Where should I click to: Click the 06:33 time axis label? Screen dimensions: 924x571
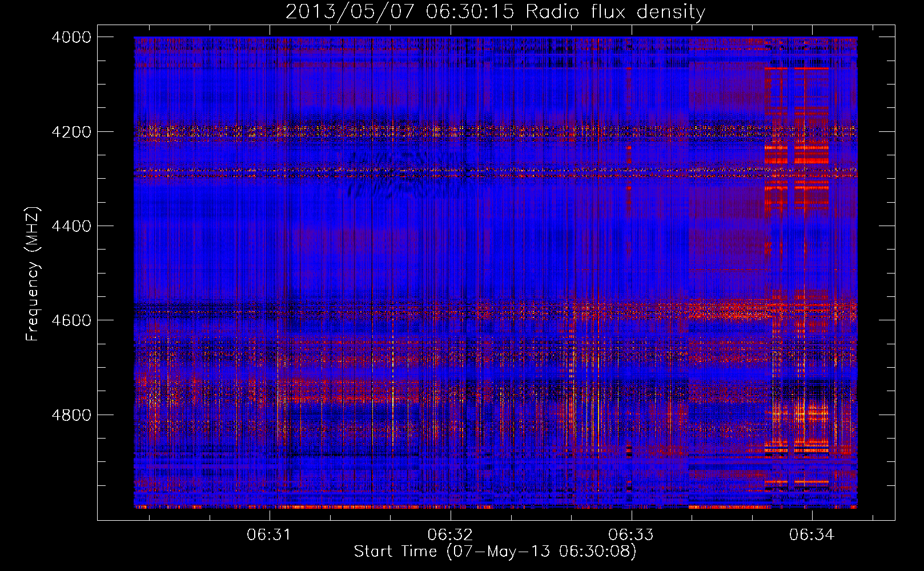click(x=631, y=535)
